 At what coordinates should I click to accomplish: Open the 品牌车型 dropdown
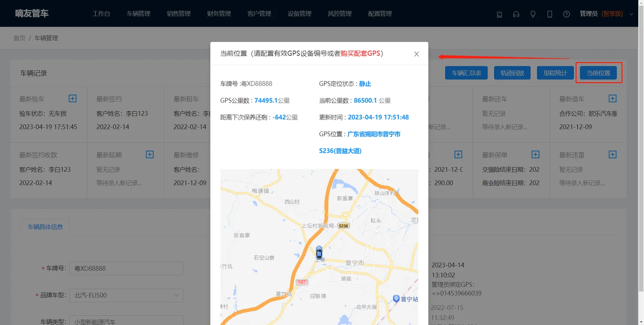126,295
